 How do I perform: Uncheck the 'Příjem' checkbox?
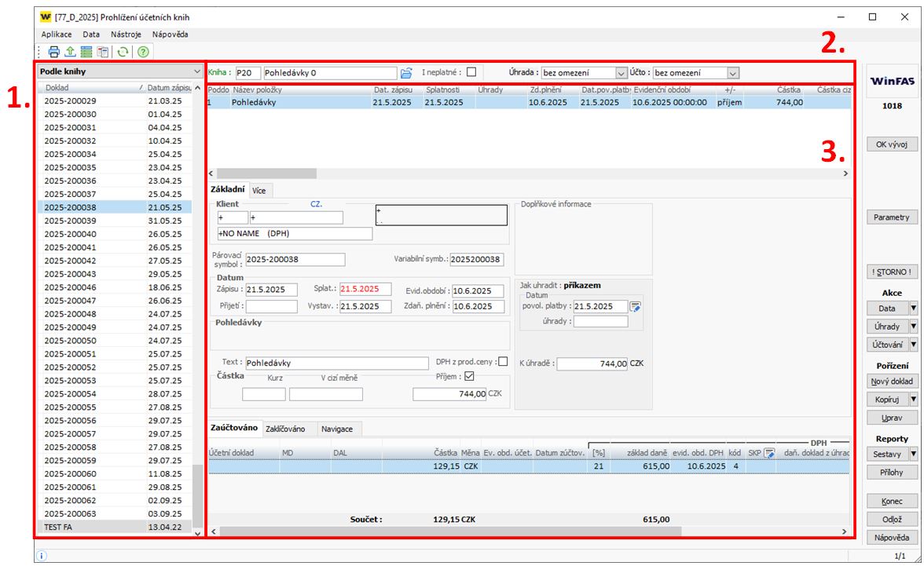pyautogui.click(x=469, y=376)
